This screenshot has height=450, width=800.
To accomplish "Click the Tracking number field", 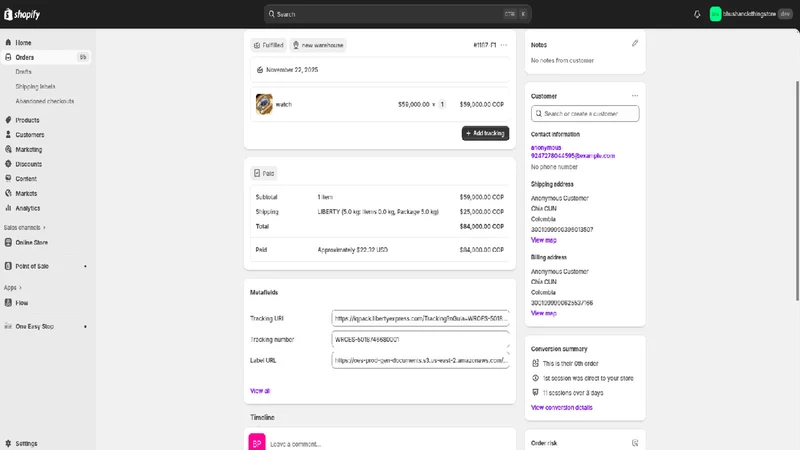I will tap(420, 339).
